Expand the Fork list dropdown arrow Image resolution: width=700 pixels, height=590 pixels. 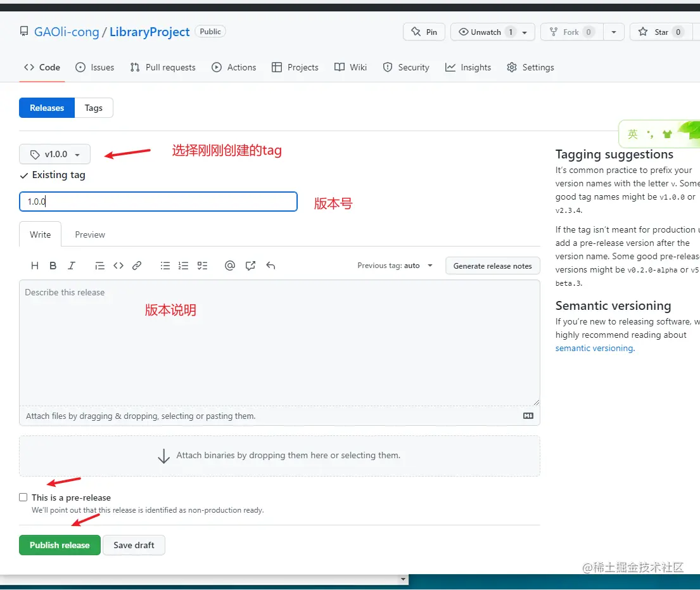coord(614,32)
